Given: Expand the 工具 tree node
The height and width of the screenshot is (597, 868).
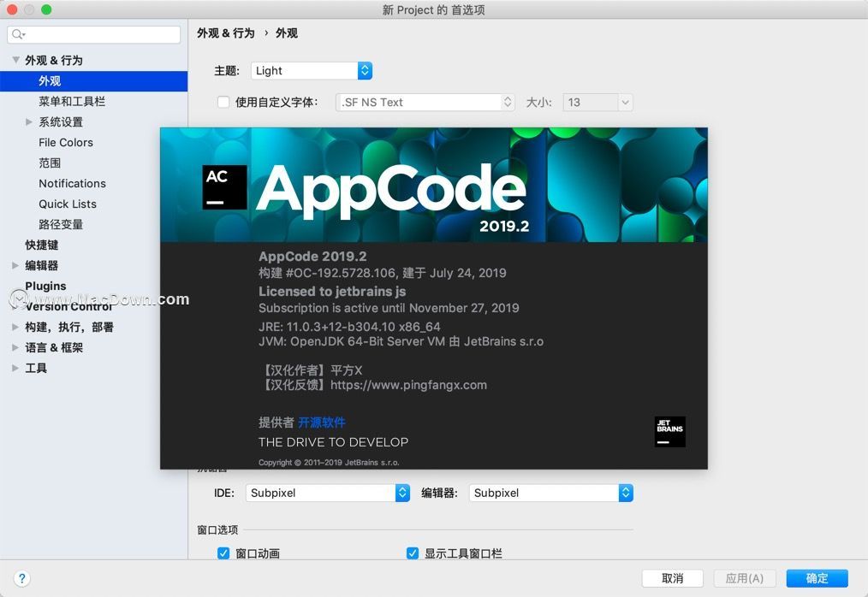Looking at the screenshot, I should click(x=15, y=368).
